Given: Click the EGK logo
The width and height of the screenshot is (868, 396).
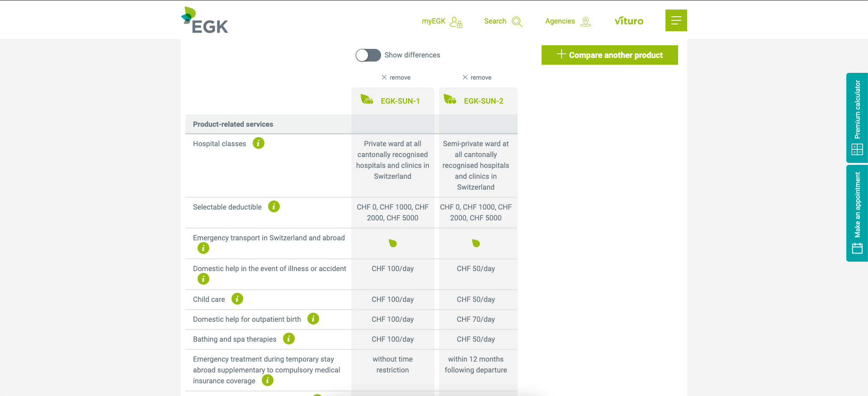Looking at the screenshot, I should [204, 20].
